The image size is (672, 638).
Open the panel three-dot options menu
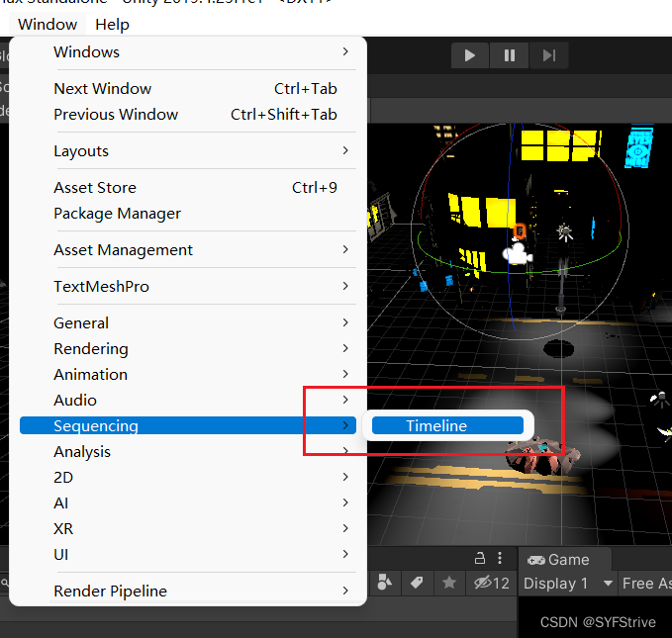(500, 558)
